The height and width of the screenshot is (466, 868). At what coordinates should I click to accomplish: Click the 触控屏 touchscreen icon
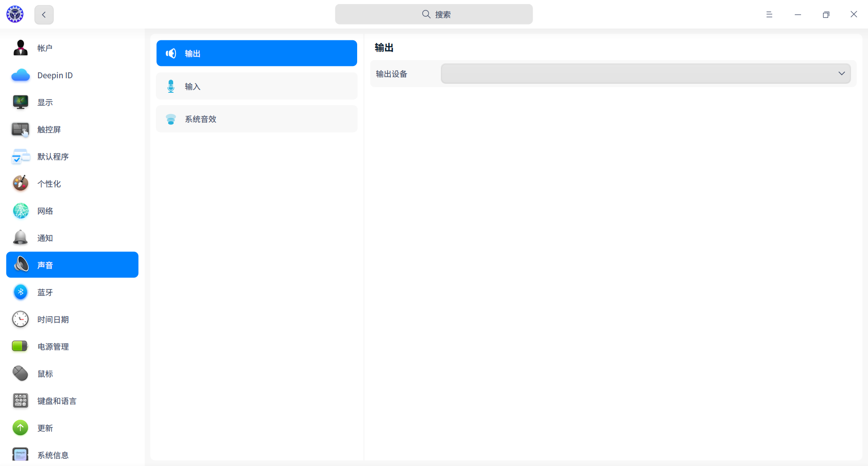point(20,129)
